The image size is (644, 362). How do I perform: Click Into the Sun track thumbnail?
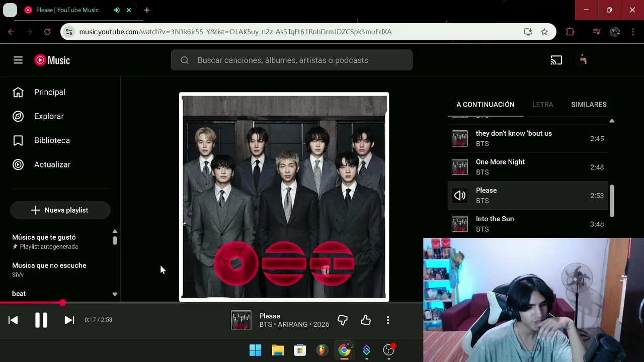460,224
